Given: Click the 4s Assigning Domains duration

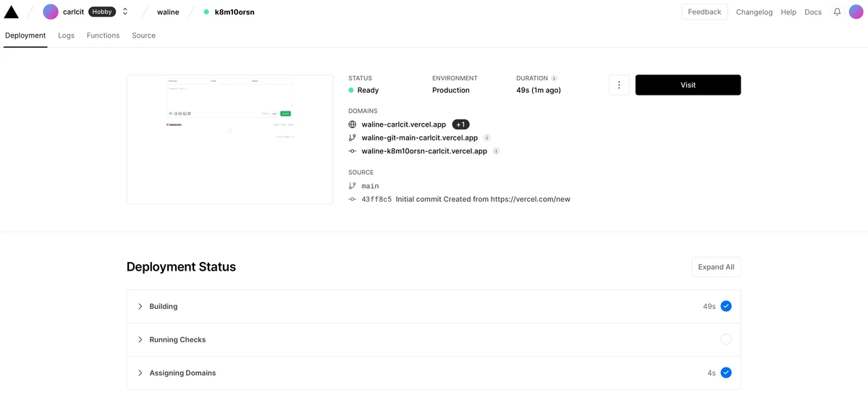Looking at the screenshot, I should pos(712,373).
